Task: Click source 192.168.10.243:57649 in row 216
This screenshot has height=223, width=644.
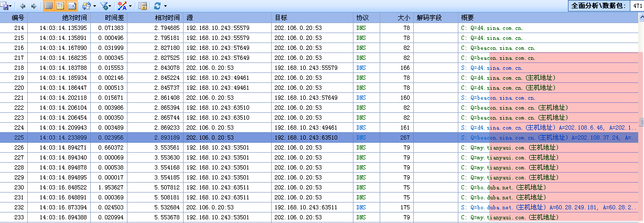Action: (x=218, y=48)
